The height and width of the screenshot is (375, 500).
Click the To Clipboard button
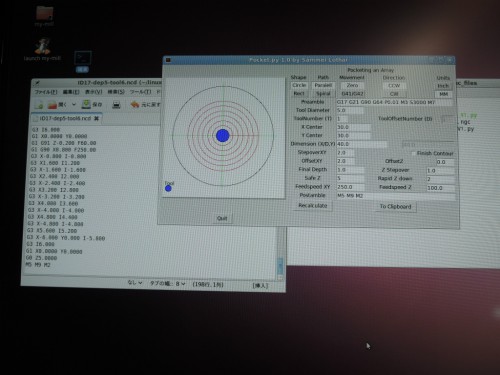click(396, 207)
